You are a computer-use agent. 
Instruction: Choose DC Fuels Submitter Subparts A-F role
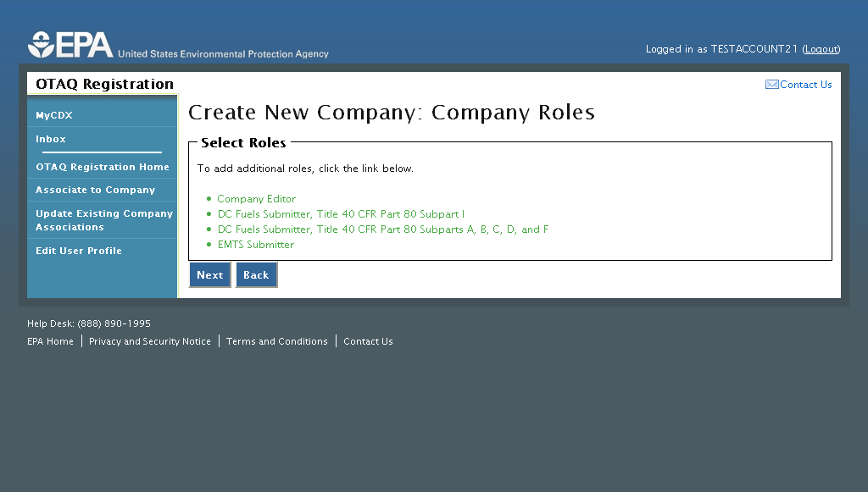[x=383, y=229]
